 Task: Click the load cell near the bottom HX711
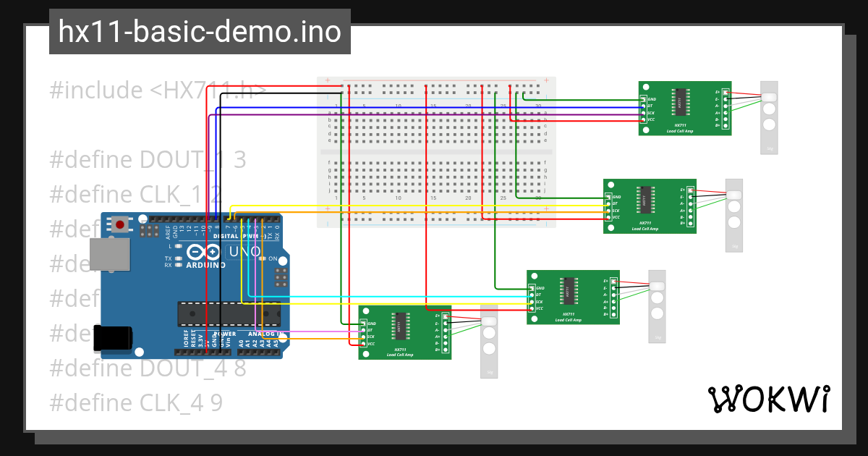(x=489, y=342)
